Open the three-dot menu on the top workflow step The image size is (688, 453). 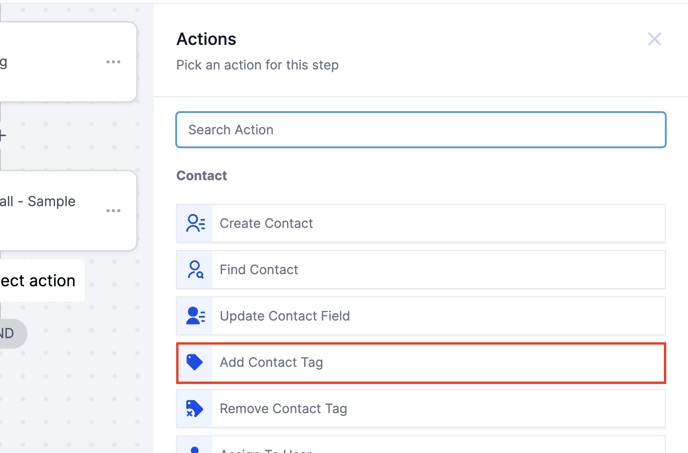click(x=113, y=62)
